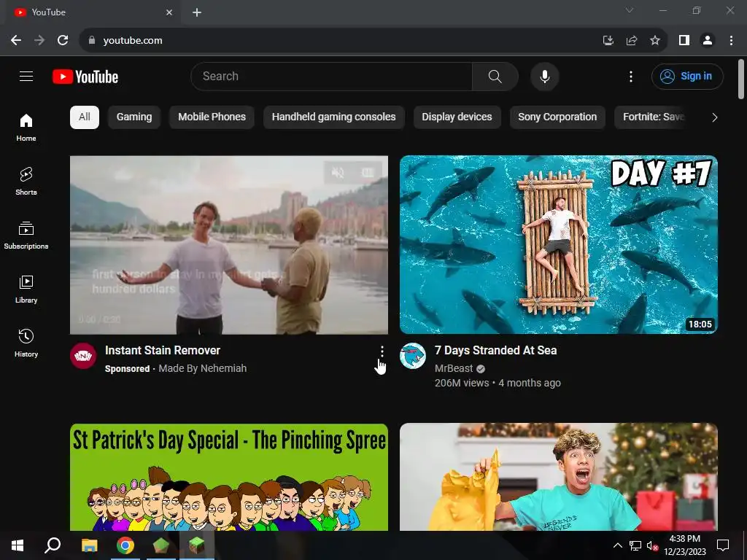Click the Made By Nehemiah avatar
Image resolution: width=747 pixels, height=560 pixels.
tap(83, 356)
